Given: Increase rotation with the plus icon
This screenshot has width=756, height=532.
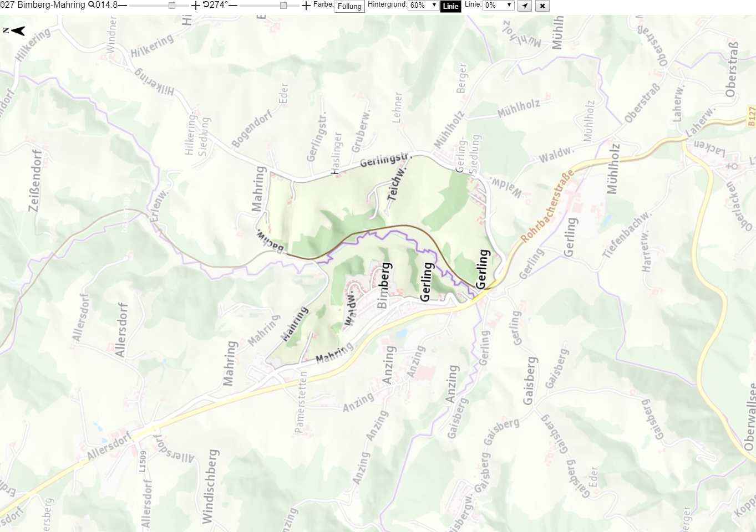Looking at the screenshot, I should [306, 6].
